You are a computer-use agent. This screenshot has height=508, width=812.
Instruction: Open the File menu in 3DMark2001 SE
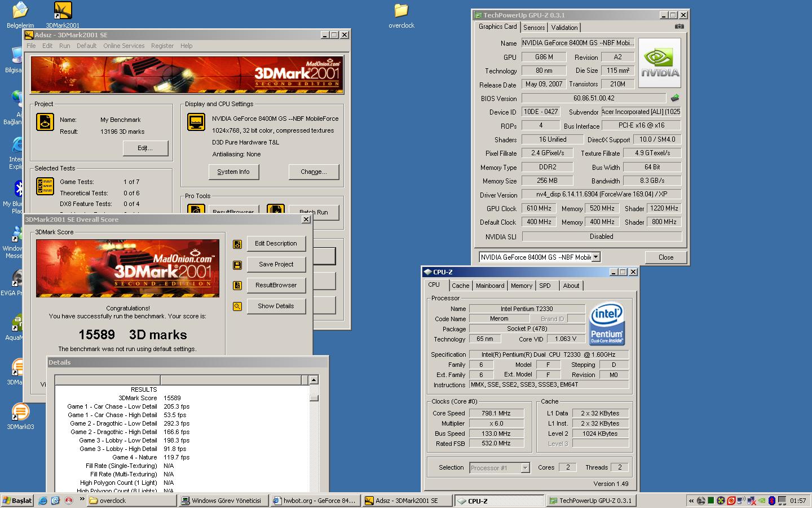[31, 46]
